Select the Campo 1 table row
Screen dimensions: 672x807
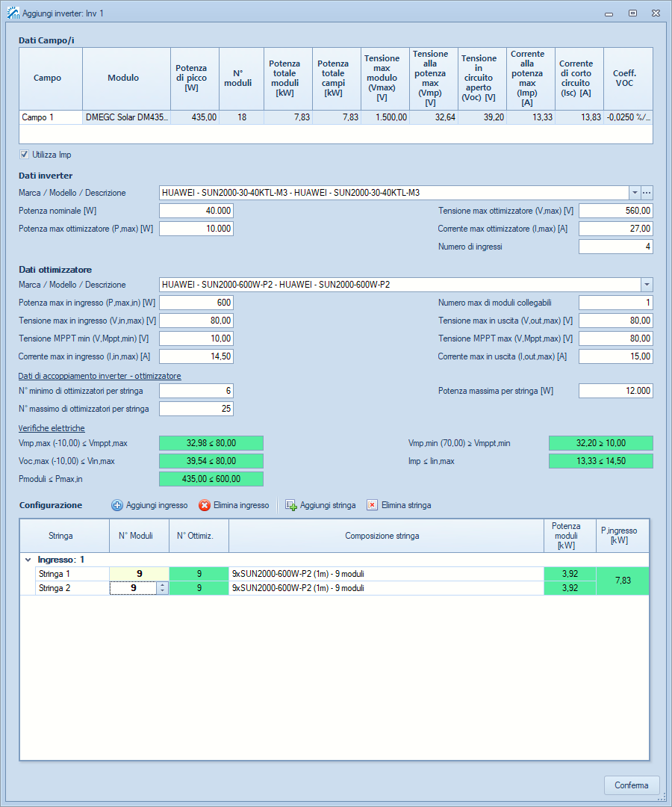click(x=49, y=117)
